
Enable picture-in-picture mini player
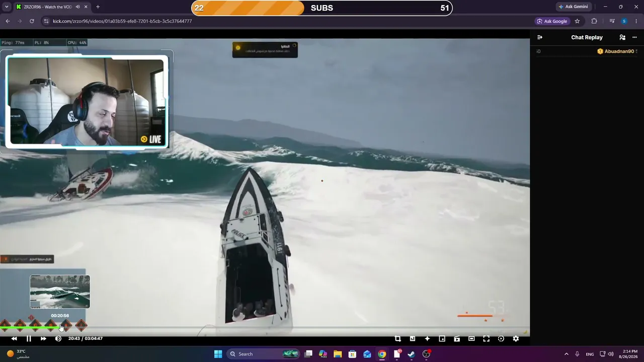pyautogui.click(x=442, y=338)
